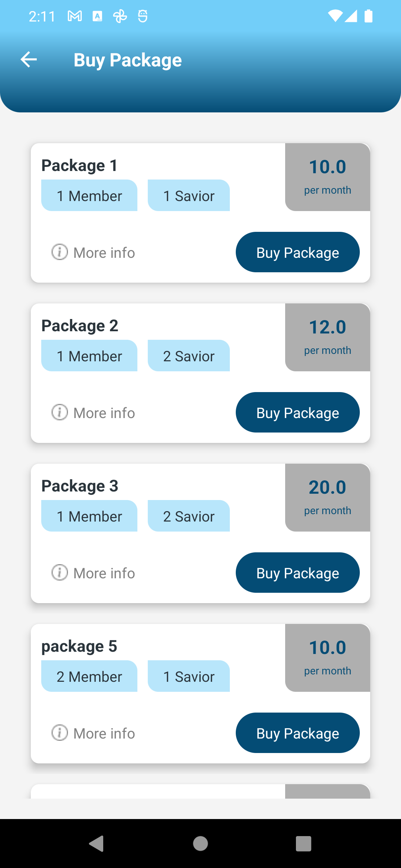Screen dimensions: 401x868
Task: Select the 1 Savior chip in Package 1
Action: coord(189,195)
